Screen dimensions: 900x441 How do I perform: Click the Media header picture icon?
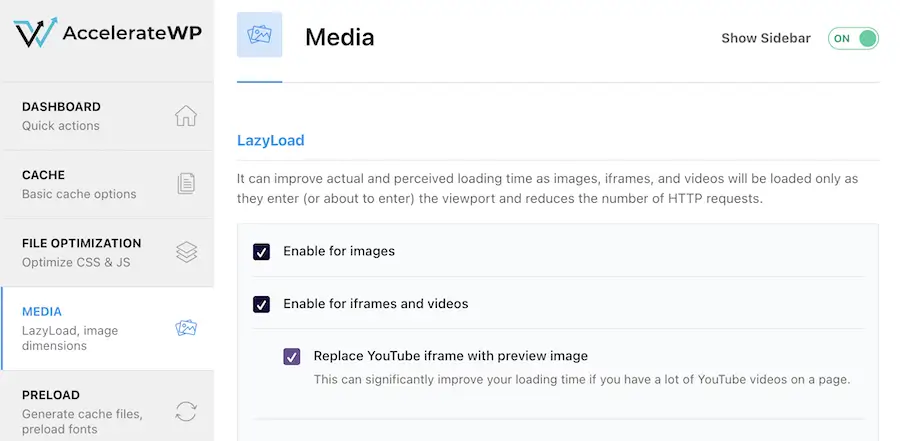259,34
